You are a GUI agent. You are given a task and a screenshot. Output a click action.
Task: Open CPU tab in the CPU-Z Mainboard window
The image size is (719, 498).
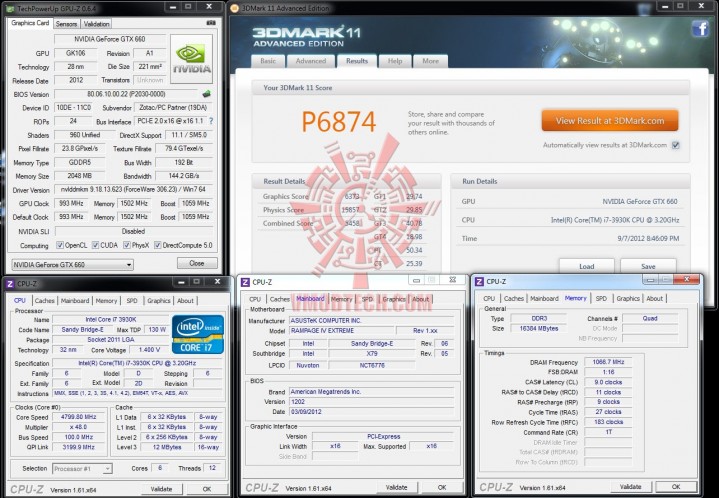coord(255,299)
